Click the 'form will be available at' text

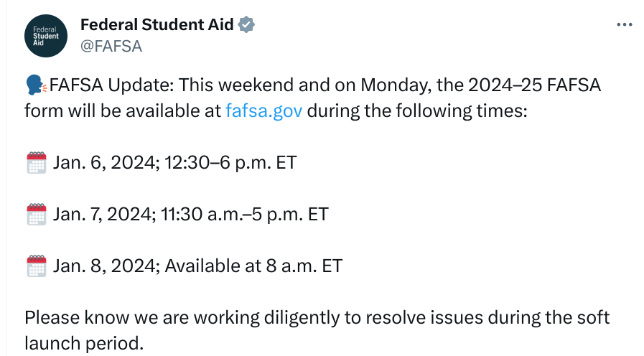pos(123,111)
